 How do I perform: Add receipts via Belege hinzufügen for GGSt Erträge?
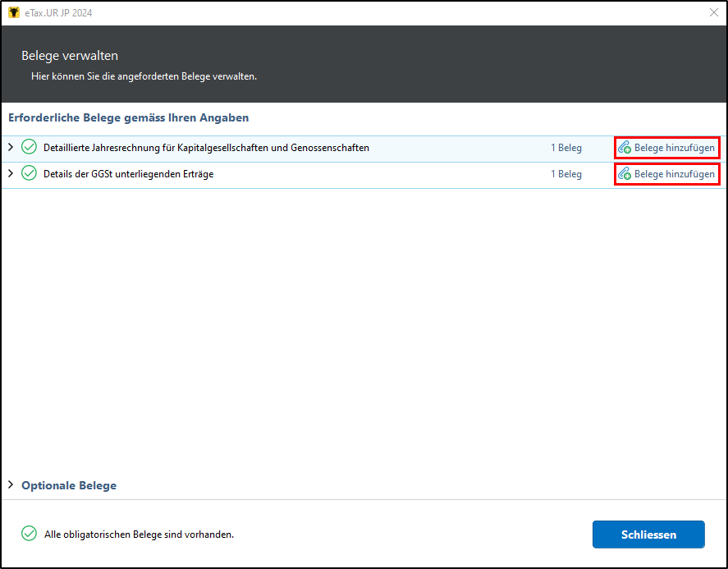(667, 174)
